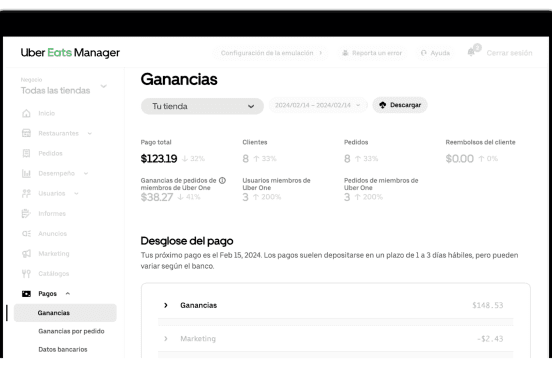The height and width of the screenshot is (368, 552).
Task: Open the notifications bell icon
Action: 471,52
